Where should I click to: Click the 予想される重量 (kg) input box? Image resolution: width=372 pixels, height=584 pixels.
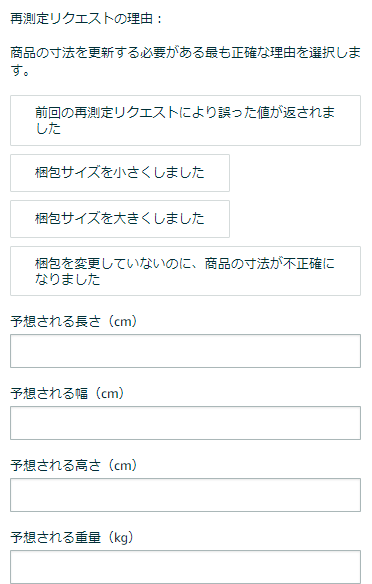185,566
